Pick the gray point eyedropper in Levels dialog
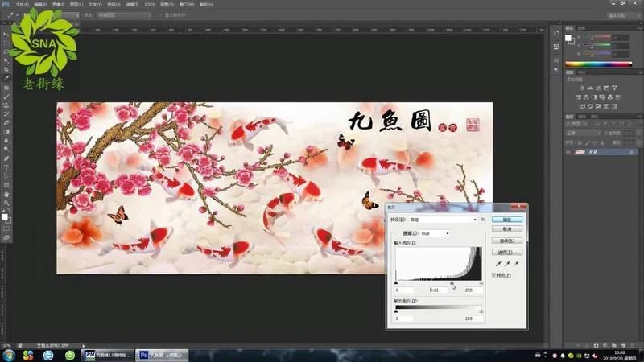 [507, 264]
